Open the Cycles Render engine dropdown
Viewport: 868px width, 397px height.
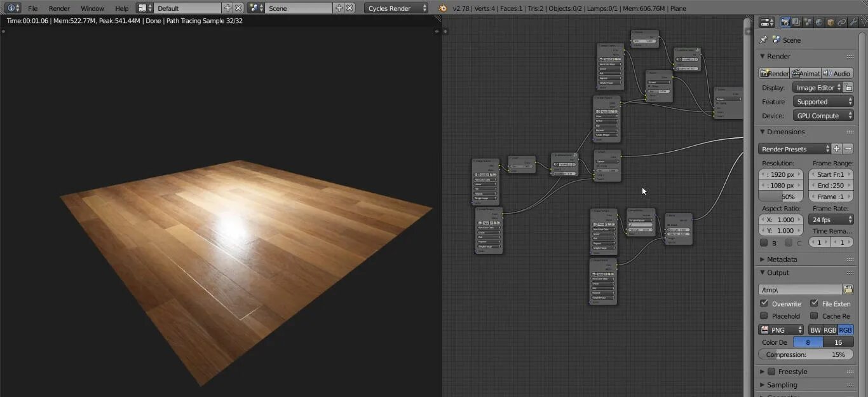pos(397,8)
